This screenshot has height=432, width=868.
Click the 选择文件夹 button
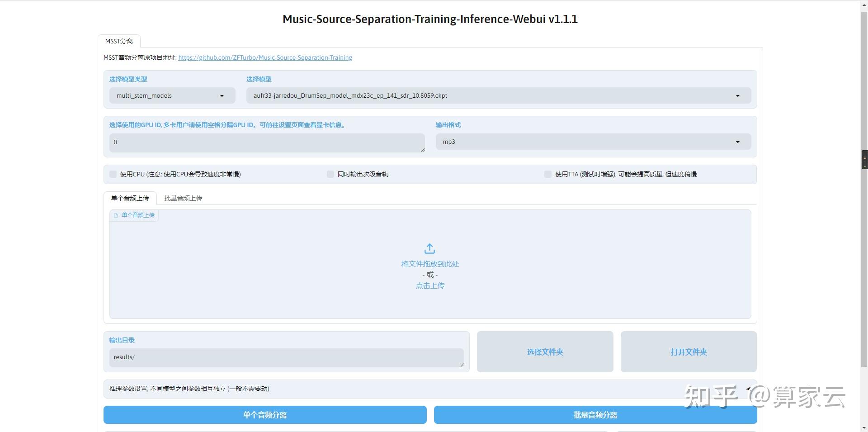point(544,352)
